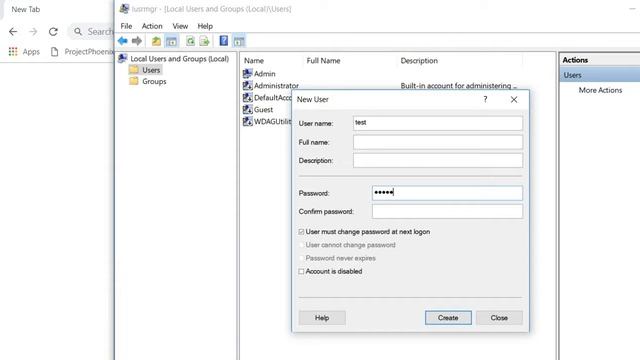Uncheck User must change password at next logon
This screenshot has width=640, height=360.
point(301,232)
